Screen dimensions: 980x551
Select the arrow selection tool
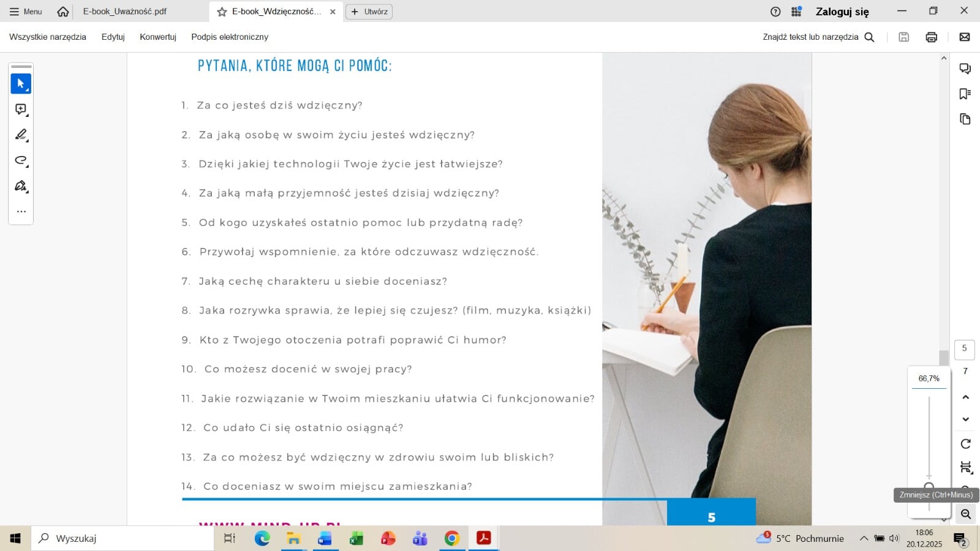click(21, 84)
